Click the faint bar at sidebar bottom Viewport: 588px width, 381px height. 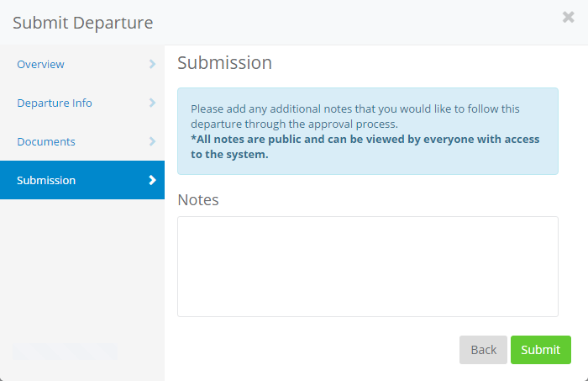click(x=66, y=352)
